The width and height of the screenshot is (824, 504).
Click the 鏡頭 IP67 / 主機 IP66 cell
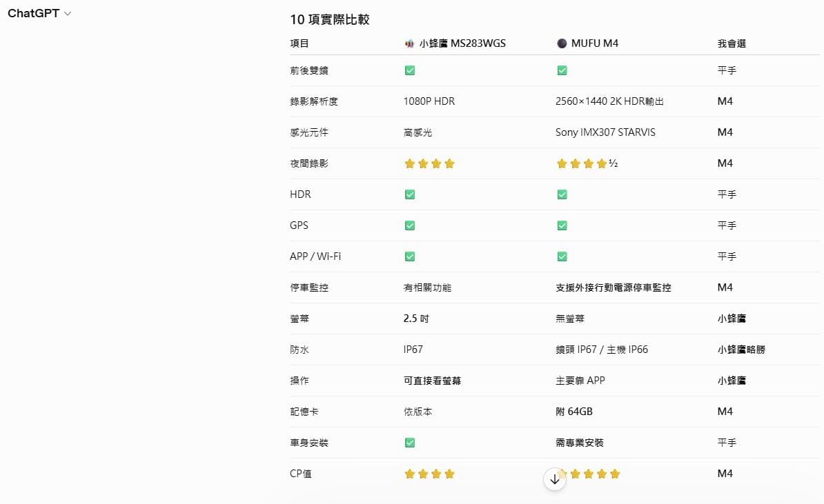(x=602, y=349)
